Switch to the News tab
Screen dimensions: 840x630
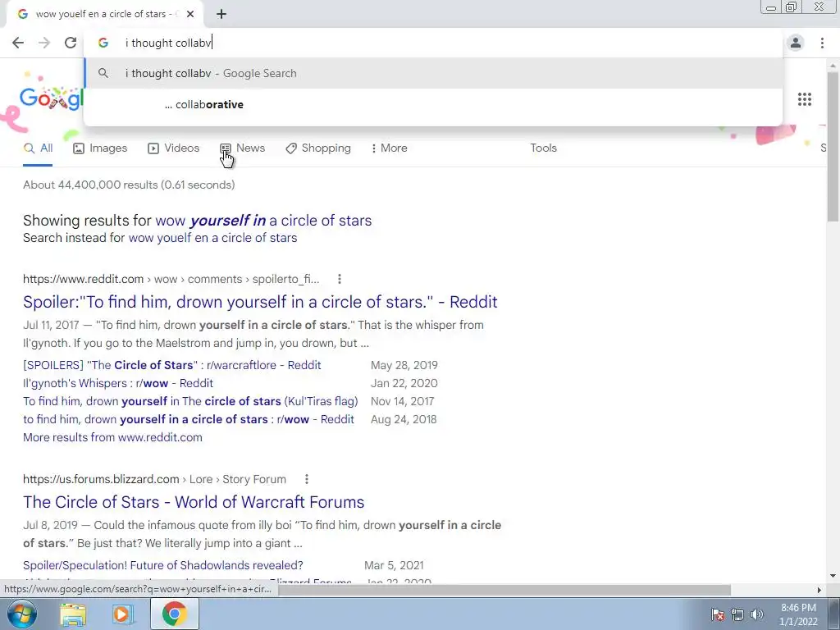point(242,148)
